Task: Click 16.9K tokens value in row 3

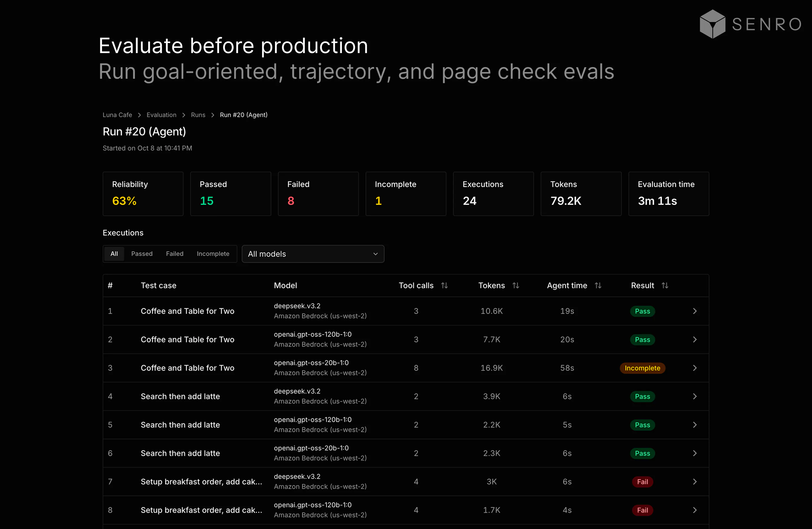Action: point(492,368)
